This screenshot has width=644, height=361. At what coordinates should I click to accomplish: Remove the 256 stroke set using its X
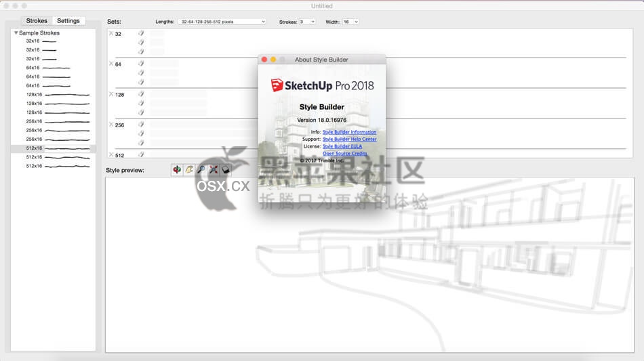click(111, 125)
